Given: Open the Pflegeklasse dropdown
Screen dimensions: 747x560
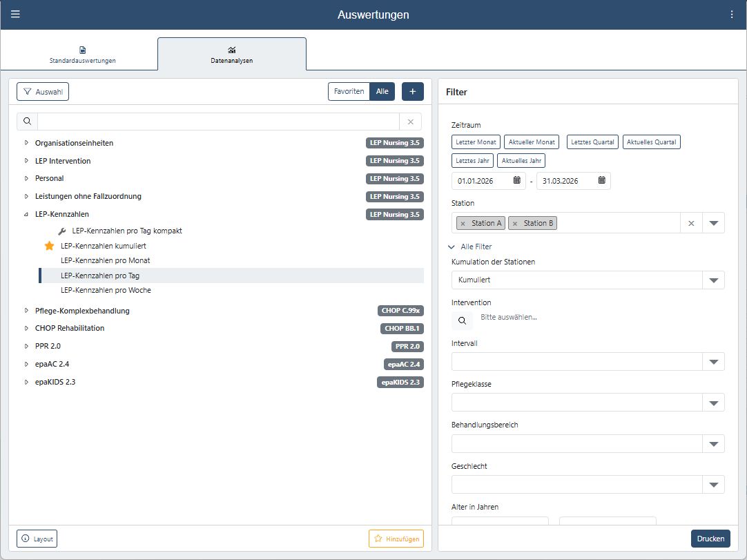Looking at the screenshot, I should pos(713,403).
